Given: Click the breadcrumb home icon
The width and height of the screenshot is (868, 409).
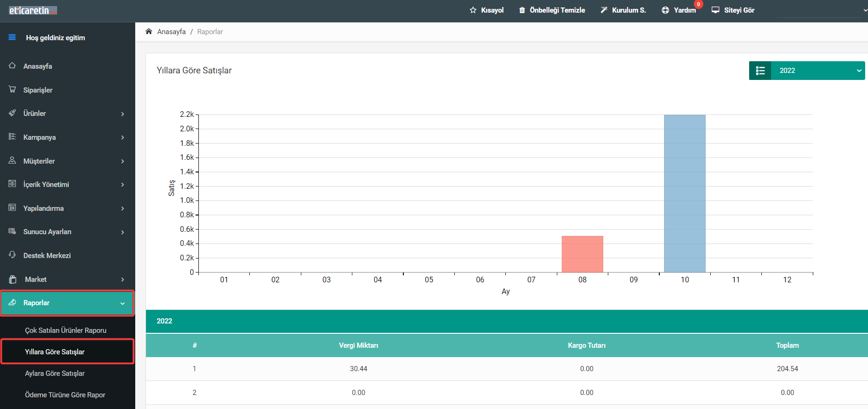Looking at the screenshot, I should (x=149, y=31).
